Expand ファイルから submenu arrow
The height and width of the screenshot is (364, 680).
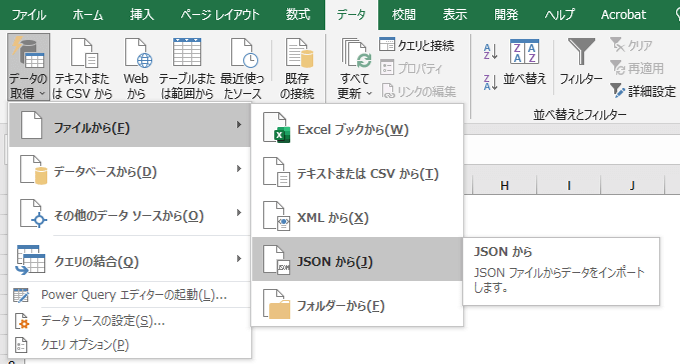239,125
